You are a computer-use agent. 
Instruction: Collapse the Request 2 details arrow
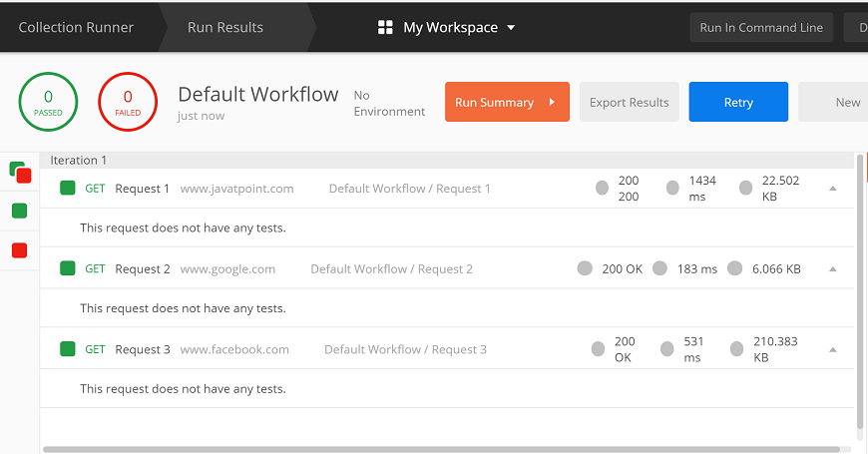[x=832, y=269]
